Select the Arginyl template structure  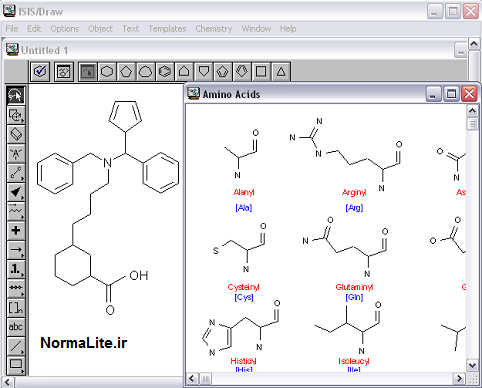[x=346, y=154]
